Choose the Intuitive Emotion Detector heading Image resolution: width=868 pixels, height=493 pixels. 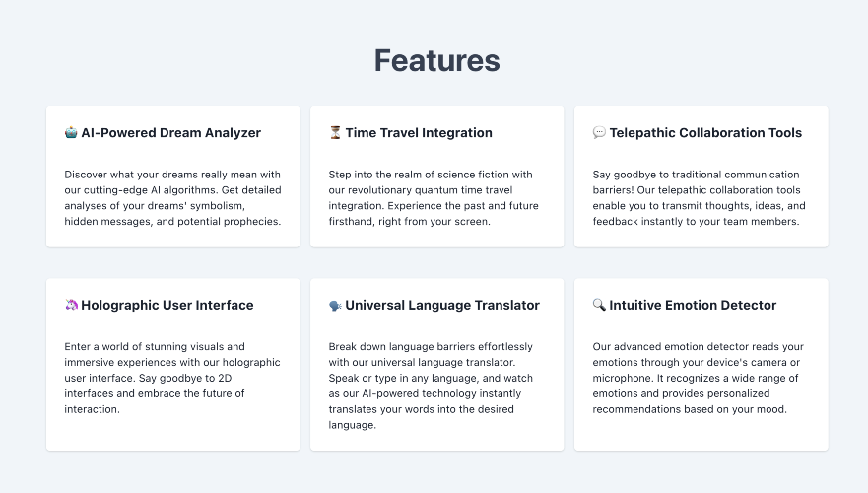click(x=693, y=306)
